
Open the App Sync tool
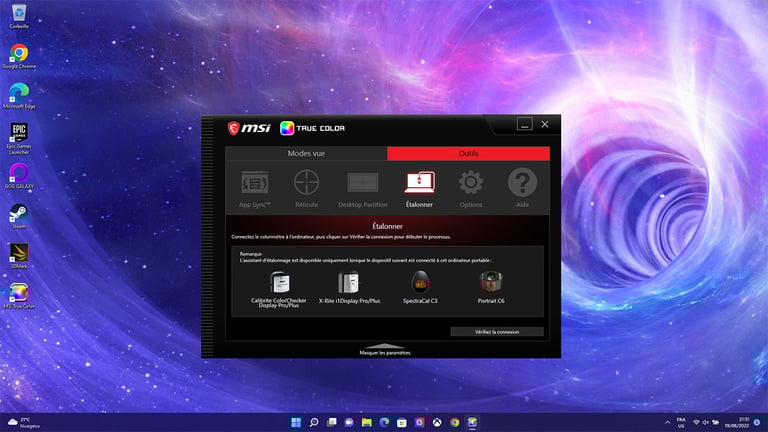(255, 189)
